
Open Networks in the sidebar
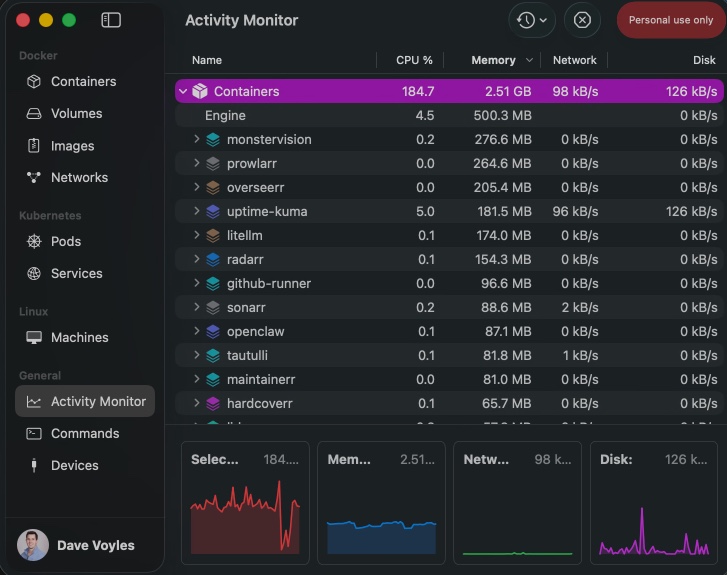tap(85, 178)
